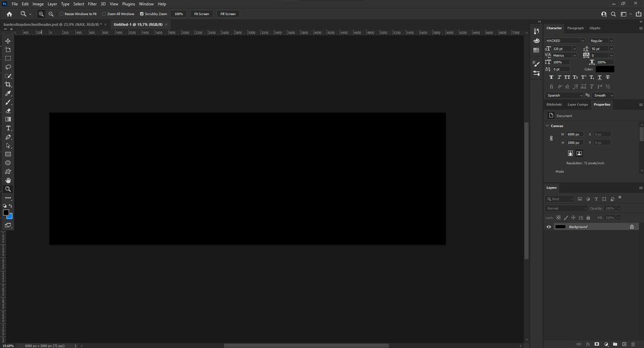Image resolution: width=644 pixels, height=348 pixels.
Task: Toggle Resize Windows to Fit checkbox
Action: 61,14
